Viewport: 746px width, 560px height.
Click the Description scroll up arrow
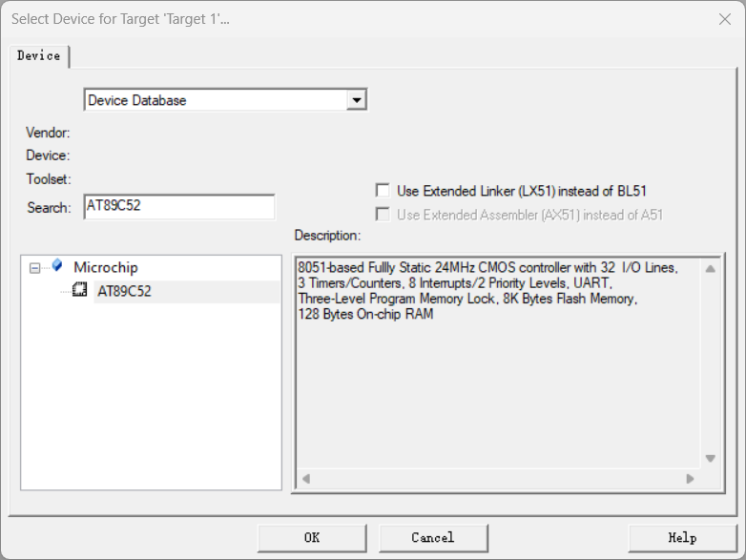(710, 269)
